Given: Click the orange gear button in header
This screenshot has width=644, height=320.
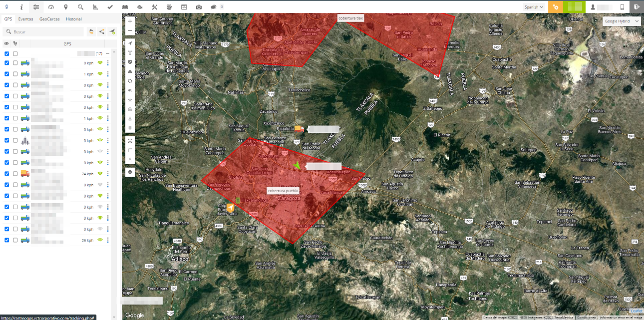Looking at the screenshot, I should (x=555, y=7).
